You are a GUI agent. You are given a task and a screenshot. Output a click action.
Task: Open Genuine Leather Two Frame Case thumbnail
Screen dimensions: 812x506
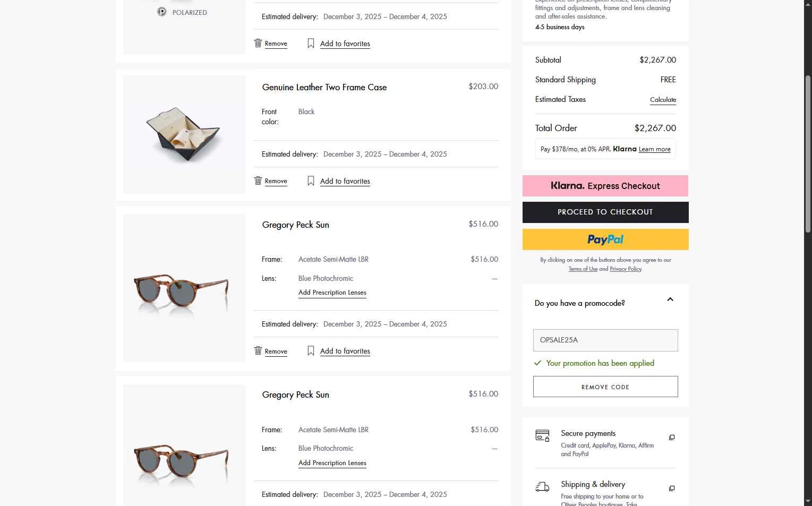(184, 134)
